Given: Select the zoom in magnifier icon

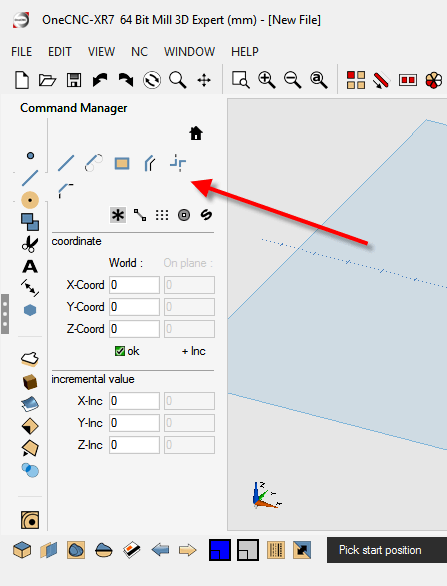Looking at the screenshot, I should point(267,80).
